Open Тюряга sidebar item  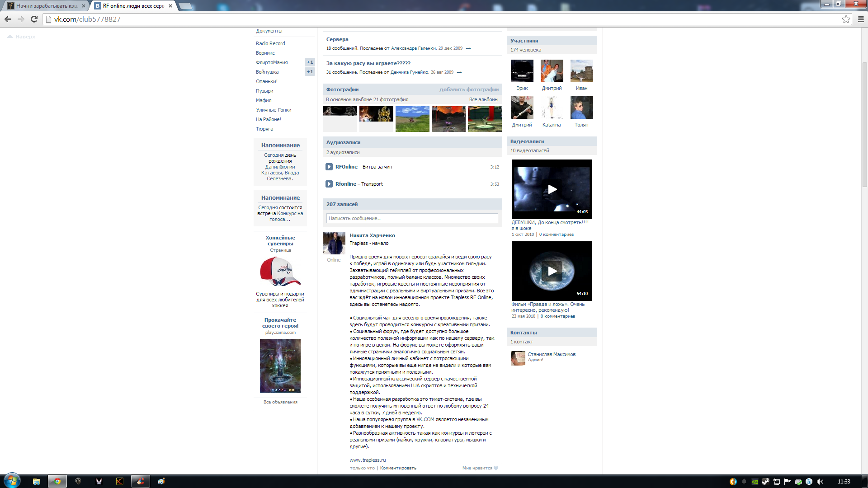(264, 129)
